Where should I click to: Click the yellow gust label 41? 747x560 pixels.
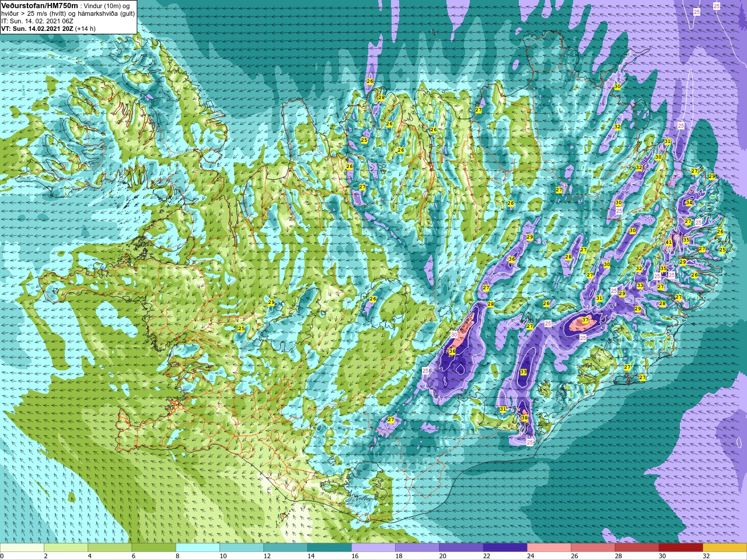(x=669, y=243)
